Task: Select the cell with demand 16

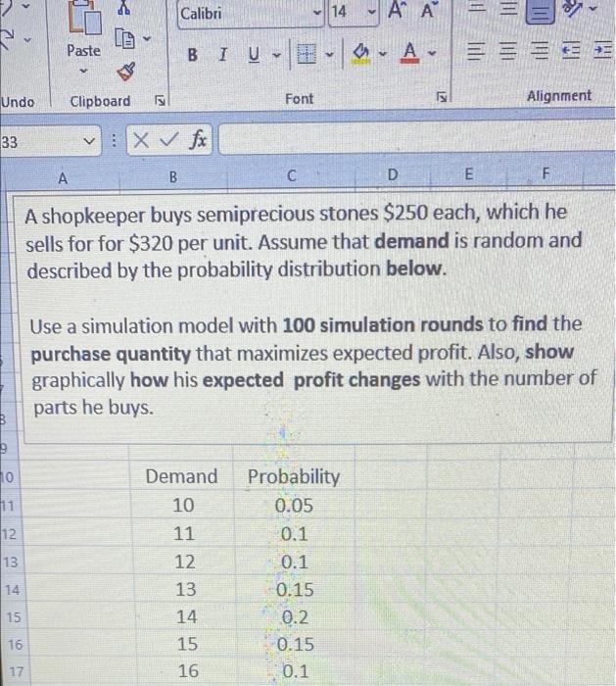Action: click(188, 671)
